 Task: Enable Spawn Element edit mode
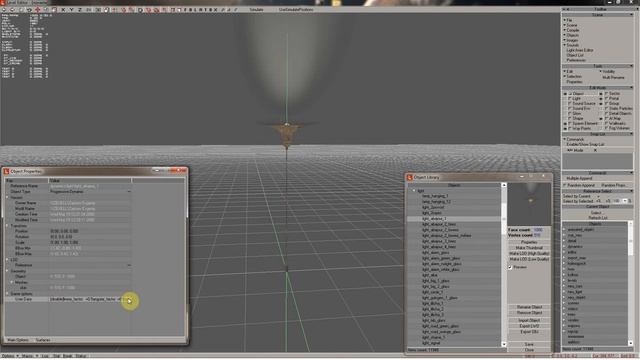[583, 123]
